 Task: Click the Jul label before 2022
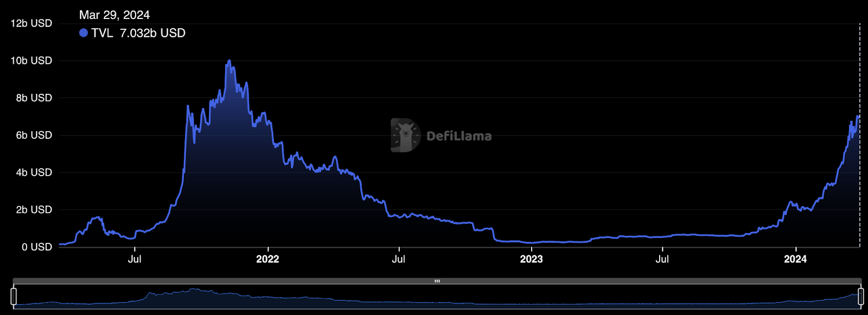[135, 259]
